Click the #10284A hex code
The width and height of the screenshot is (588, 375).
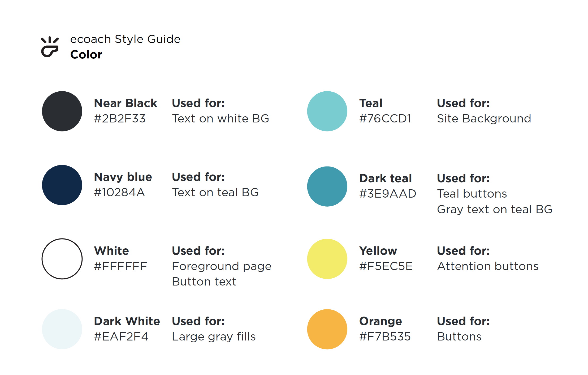(x=119, y=192)
